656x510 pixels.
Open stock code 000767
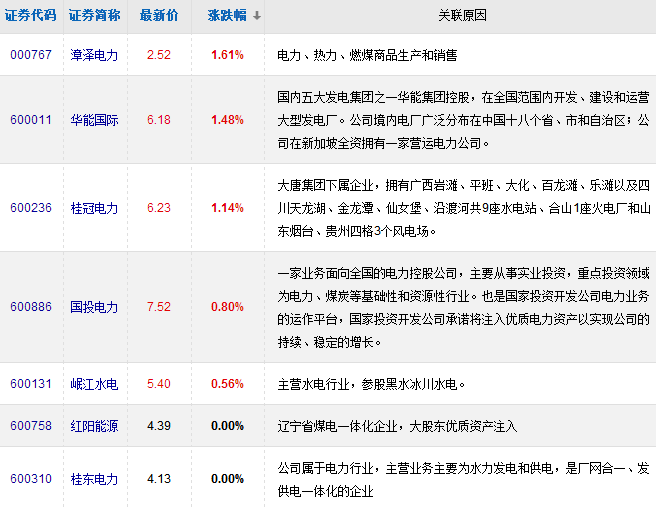click(x=31, y=55)
